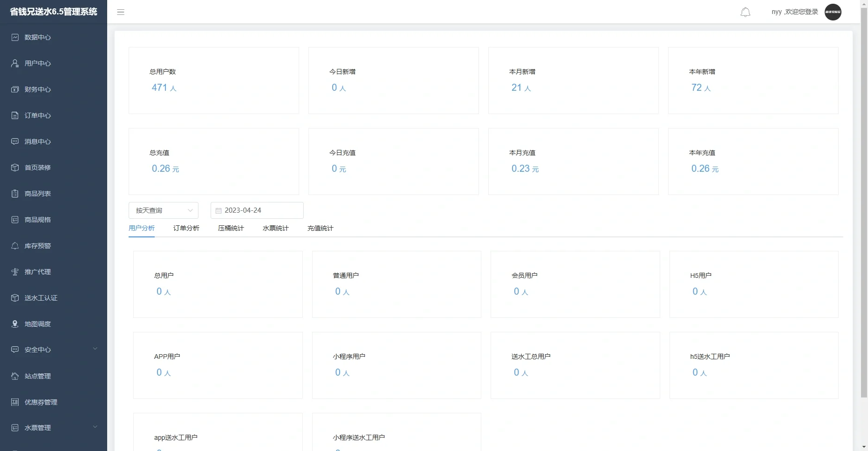
Task: Switch to the 订单分析 tab
Action: (x=186, y=228)
